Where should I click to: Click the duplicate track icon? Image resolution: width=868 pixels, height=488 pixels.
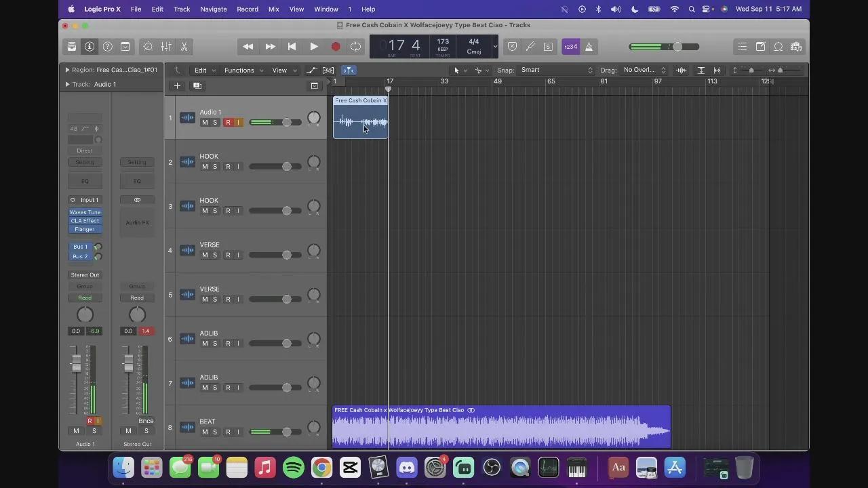197,85
